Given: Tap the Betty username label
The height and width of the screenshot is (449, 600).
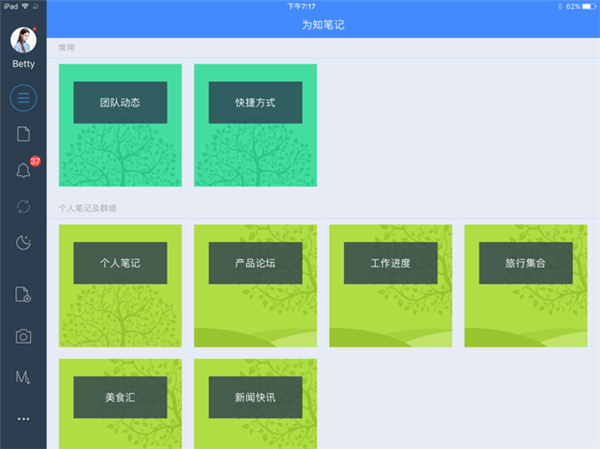Looking at the screenshot, I should tap(23, 64).
